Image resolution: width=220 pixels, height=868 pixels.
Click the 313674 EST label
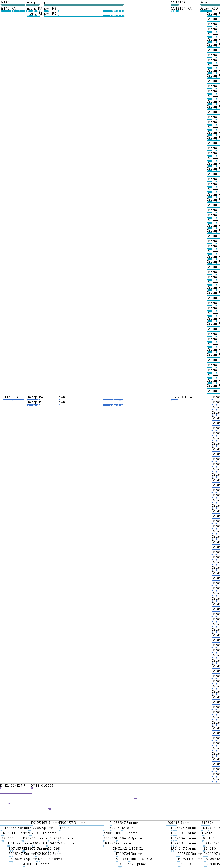(208, 823)
